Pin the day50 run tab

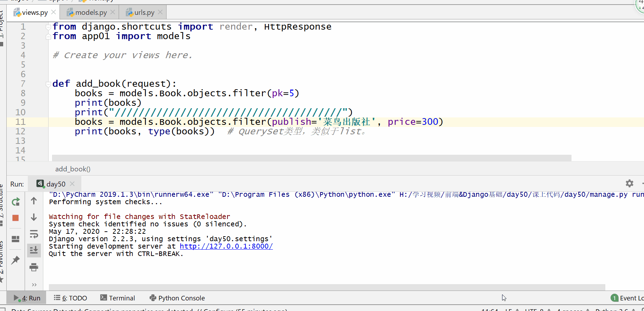(x=15, y=260)
